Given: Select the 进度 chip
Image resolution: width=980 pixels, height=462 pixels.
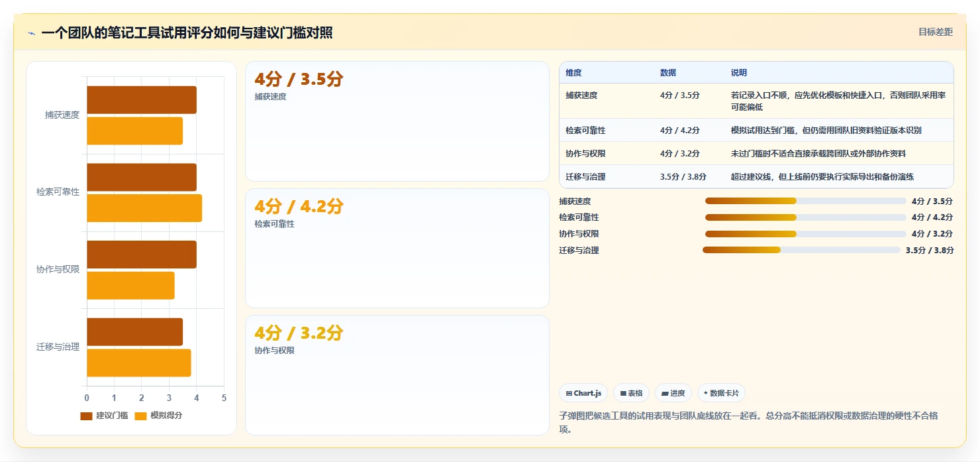Looking at the screenshot, I should pos(673,393).
